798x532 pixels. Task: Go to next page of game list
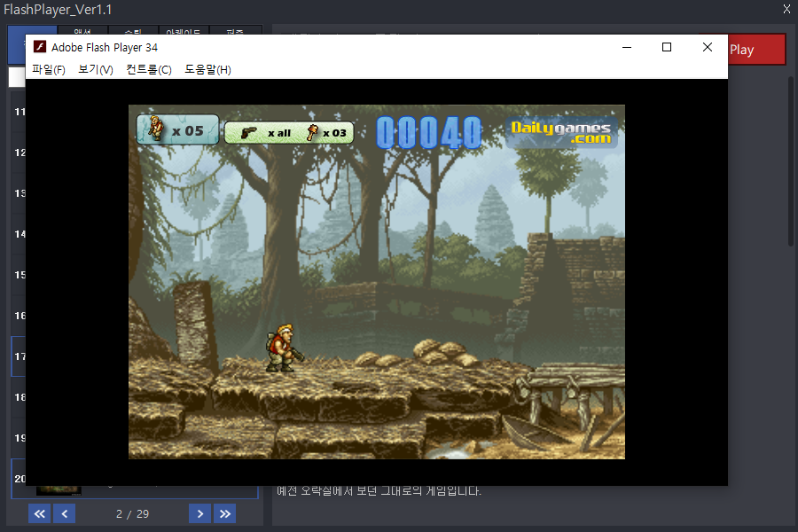point(200,513)
